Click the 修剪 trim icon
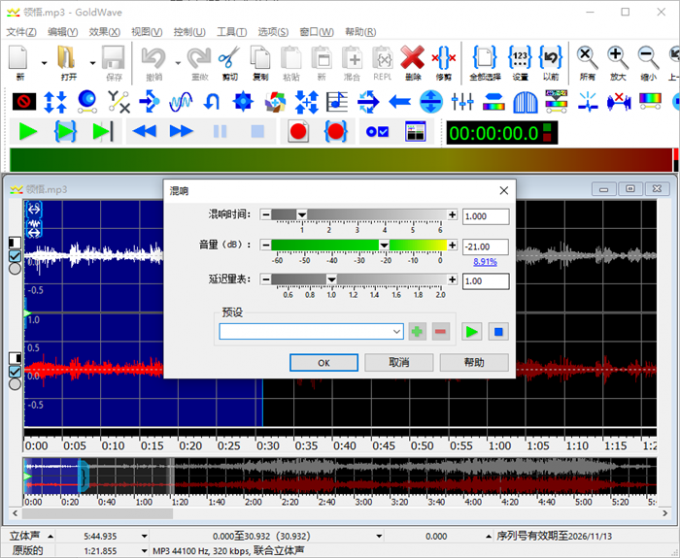 [x=443, y=58]
